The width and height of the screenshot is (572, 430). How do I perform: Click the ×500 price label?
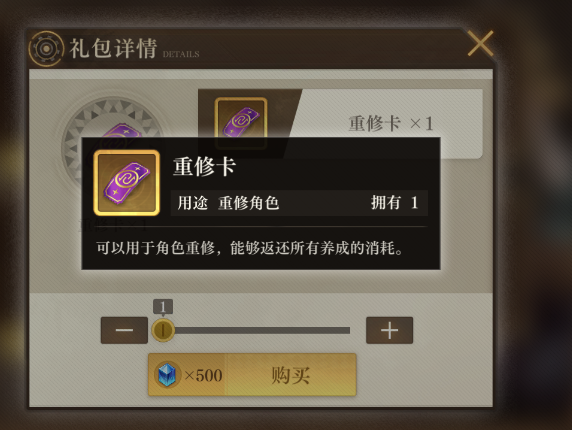coord(203,375)
